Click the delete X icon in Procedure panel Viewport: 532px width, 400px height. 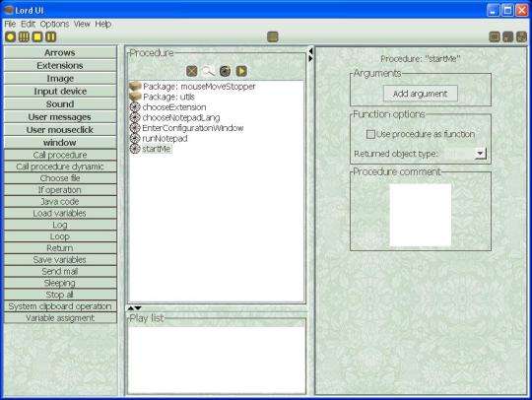tap(192, 71)
